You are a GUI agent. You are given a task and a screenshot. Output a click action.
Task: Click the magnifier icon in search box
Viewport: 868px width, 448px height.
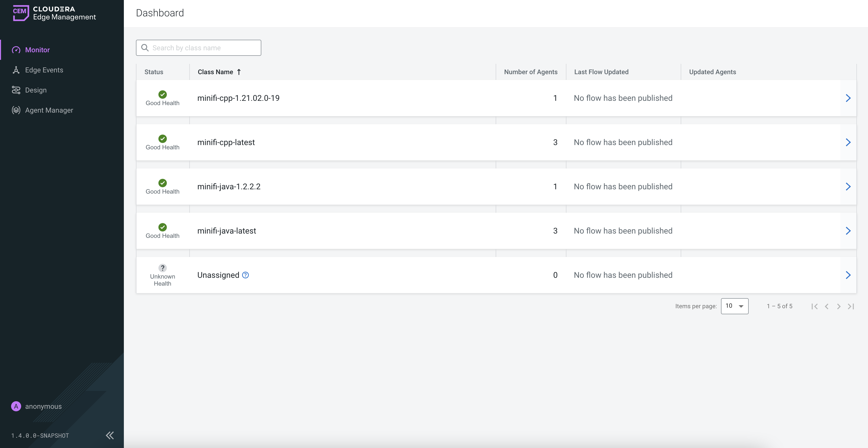click(145, 48)
